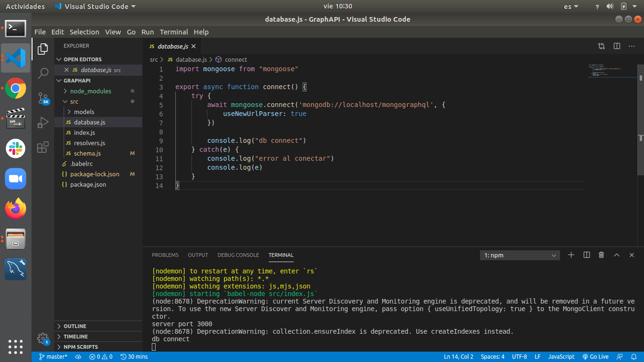Expand the OUTLINE section
This screenshot has height=362, width=644.
(x=75, y=326)
